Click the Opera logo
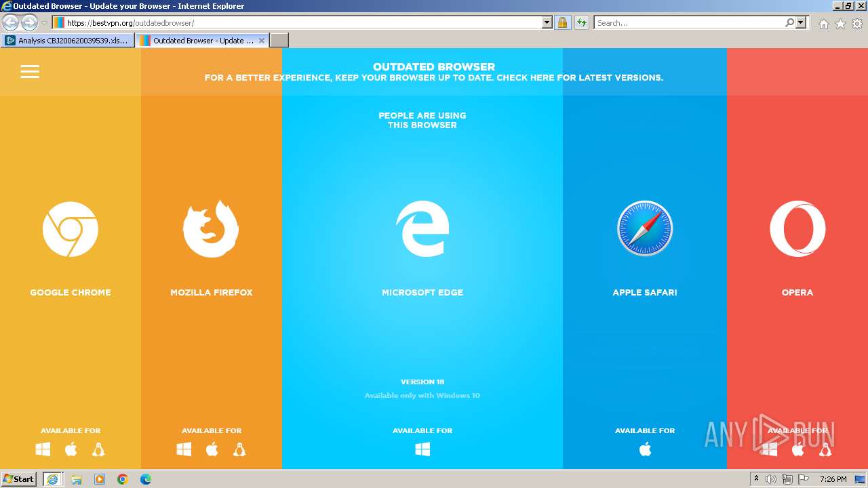The width and height of the screenshot is (868, 488). pyautogui.click(x=797, y=229)
